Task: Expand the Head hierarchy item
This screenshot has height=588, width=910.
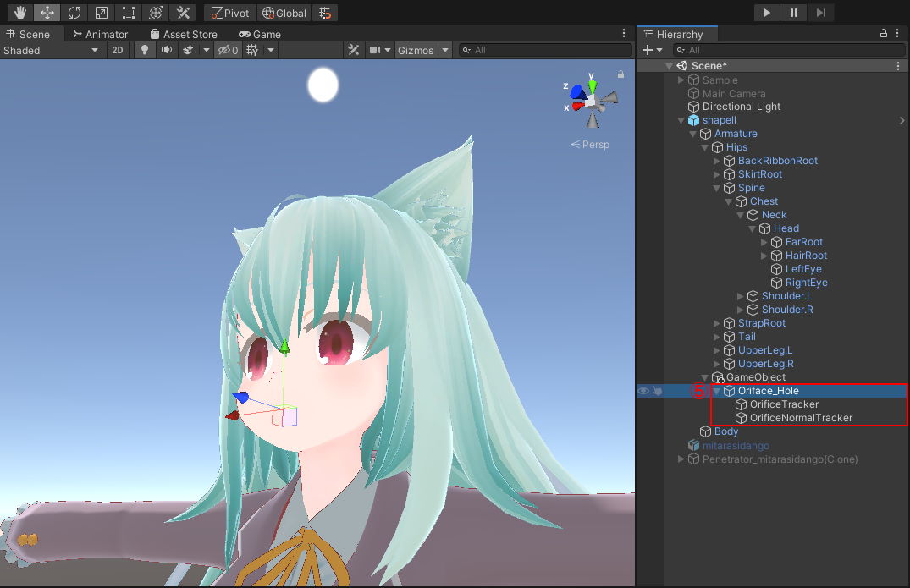Action: [752, 228]
